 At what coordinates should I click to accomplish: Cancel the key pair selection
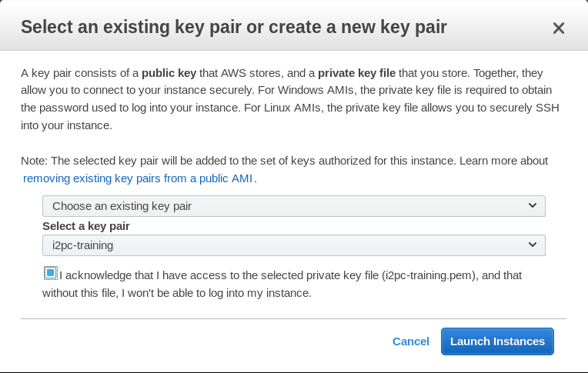click(x=411, y=341)
